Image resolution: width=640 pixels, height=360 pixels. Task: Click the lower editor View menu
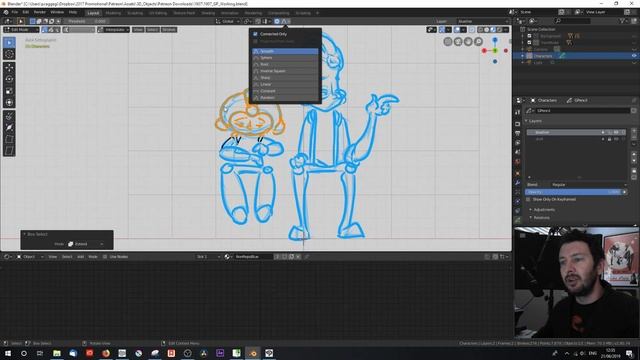(53, 257)
